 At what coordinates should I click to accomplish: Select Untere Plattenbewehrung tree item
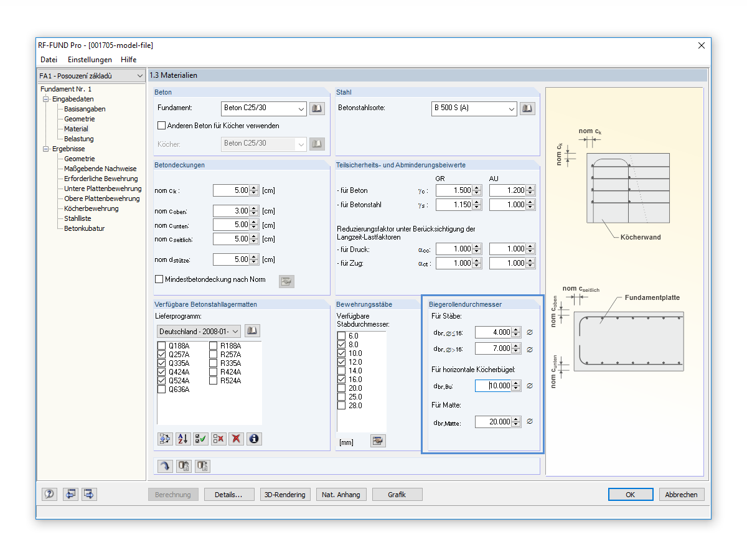tap(103, 189)
